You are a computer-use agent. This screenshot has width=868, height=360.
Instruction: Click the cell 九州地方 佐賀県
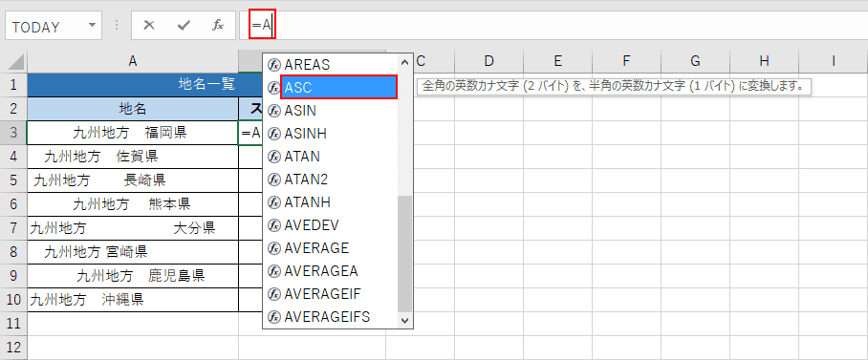tap(133, 157)
